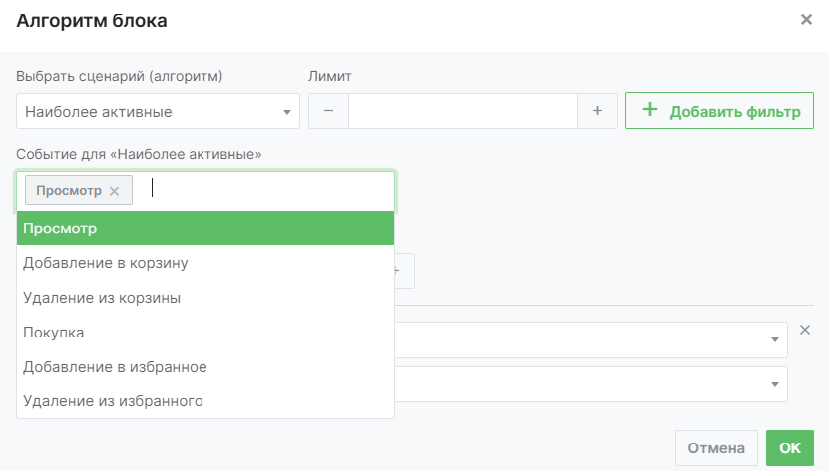Expand the first filter dropdown arrow
Image resolution: width=830 pixels, height=471 pixels.
coord(774,340)
